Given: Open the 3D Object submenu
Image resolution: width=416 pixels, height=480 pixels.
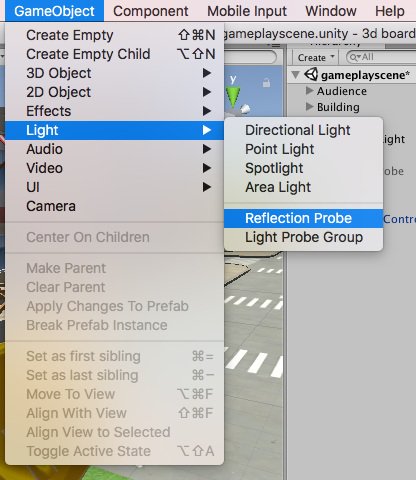Looking at the screenshot, I should (x=114, y=73).
